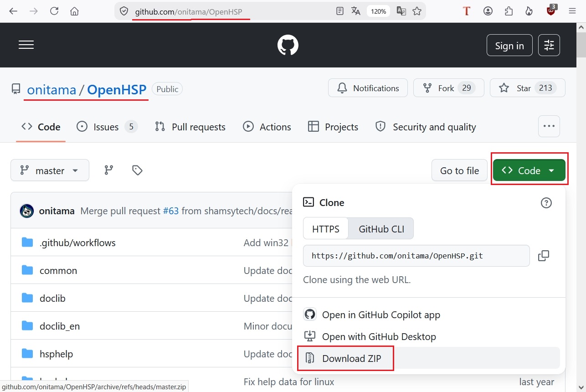
Task: Open the doclib folder
Action: [52, 298]
